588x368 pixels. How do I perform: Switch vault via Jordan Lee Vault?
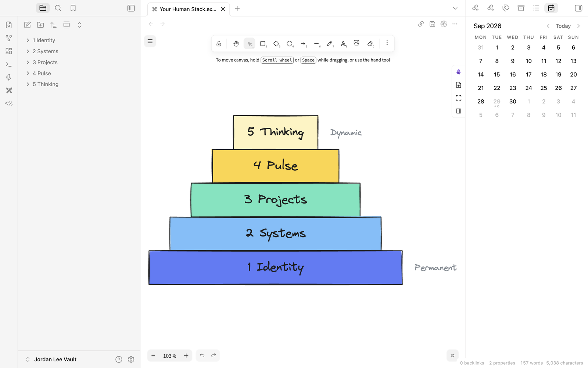pos(51,360)
